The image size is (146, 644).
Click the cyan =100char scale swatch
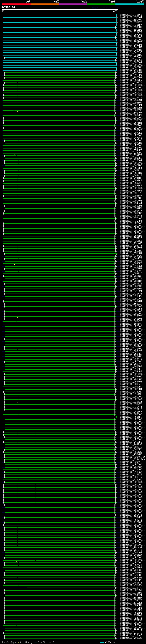102,642
